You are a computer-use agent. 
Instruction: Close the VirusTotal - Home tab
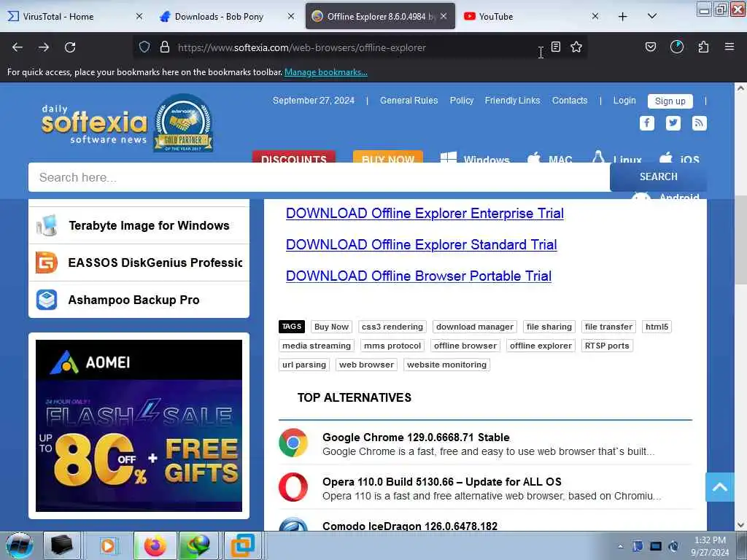pyautogui.click(x=139, y=16)
